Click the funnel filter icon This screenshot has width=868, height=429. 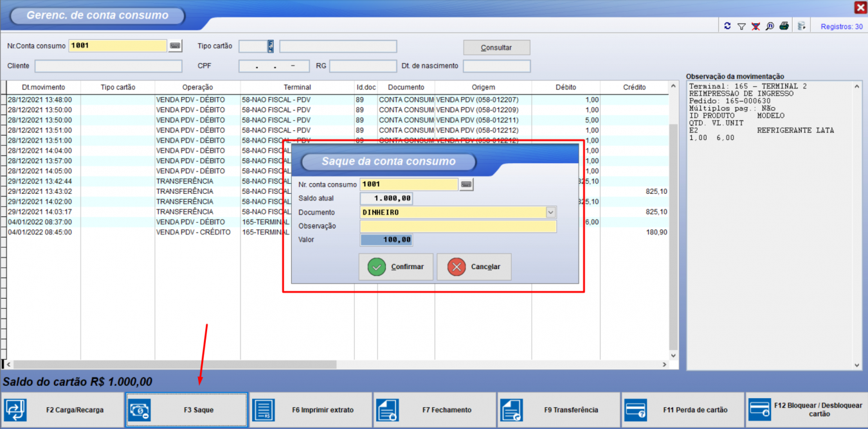741,26
